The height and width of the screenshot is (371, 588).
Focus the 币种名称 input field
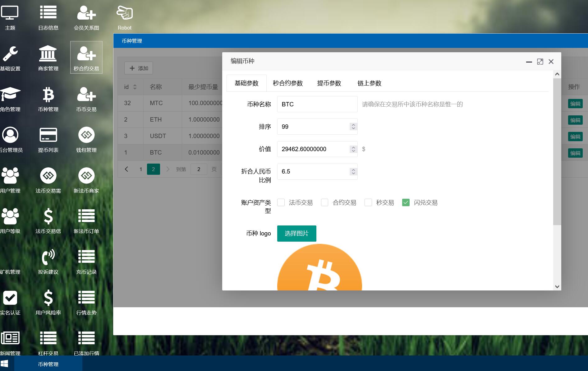[317, 104]
